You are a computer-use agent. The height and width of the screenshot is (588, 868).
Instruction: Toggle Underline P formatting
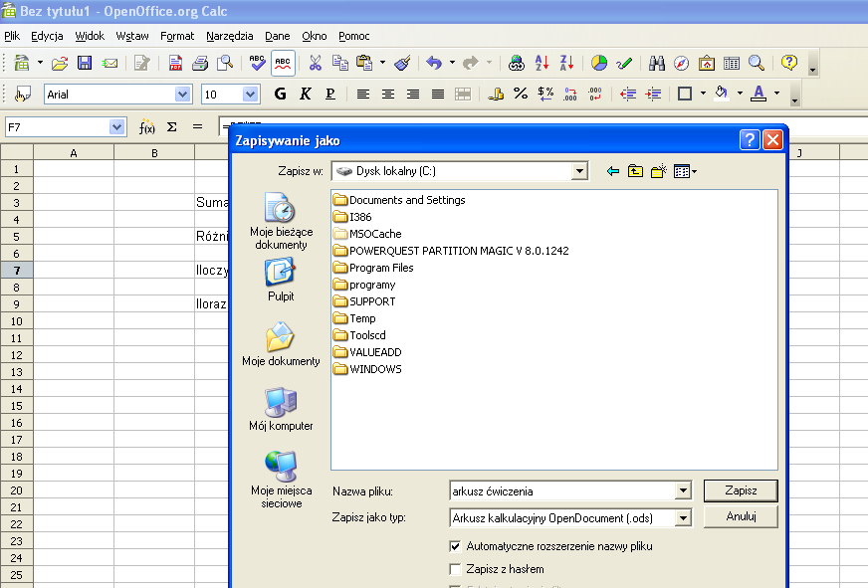point(329,95)
